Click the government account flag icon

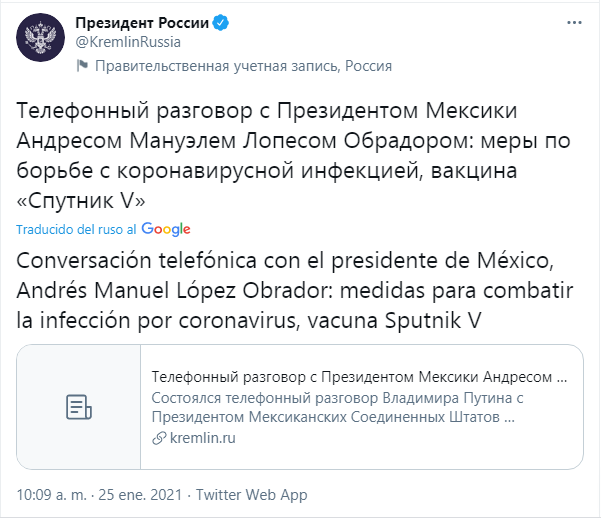(x=84, y=66)
